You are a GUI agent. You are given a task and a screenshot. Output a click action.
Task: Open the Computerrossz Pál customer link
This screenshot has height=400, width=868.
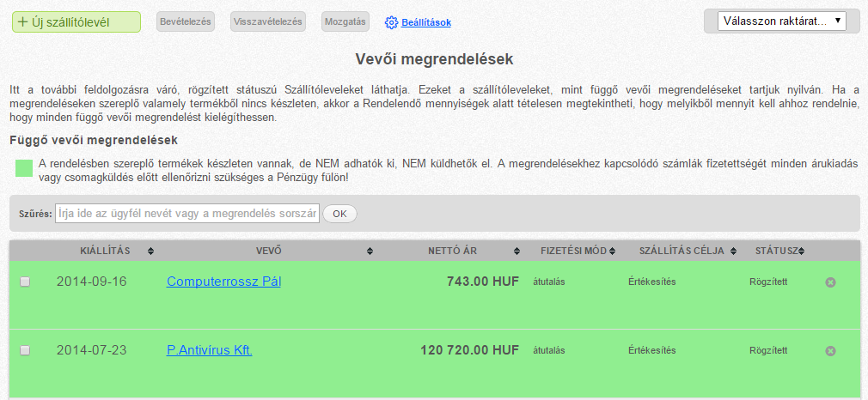click(223, 282)
